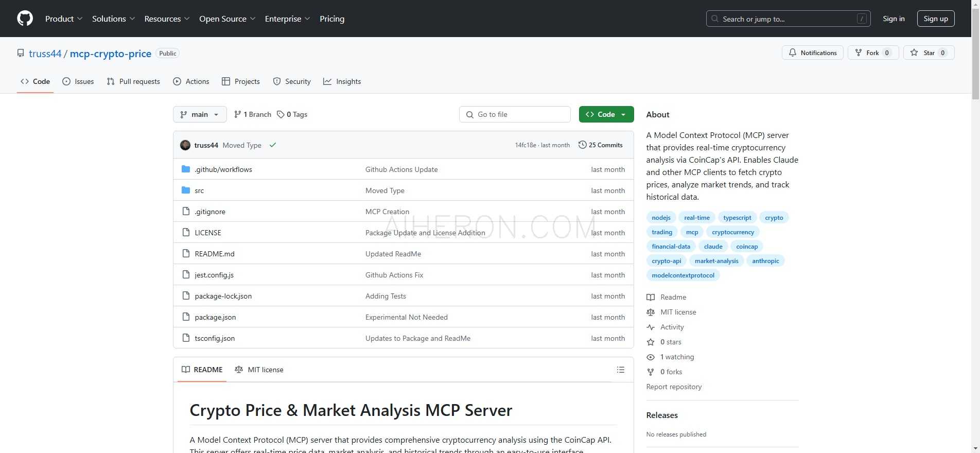Expand the Product menu
980x453 pixels.
click(64, 19)
